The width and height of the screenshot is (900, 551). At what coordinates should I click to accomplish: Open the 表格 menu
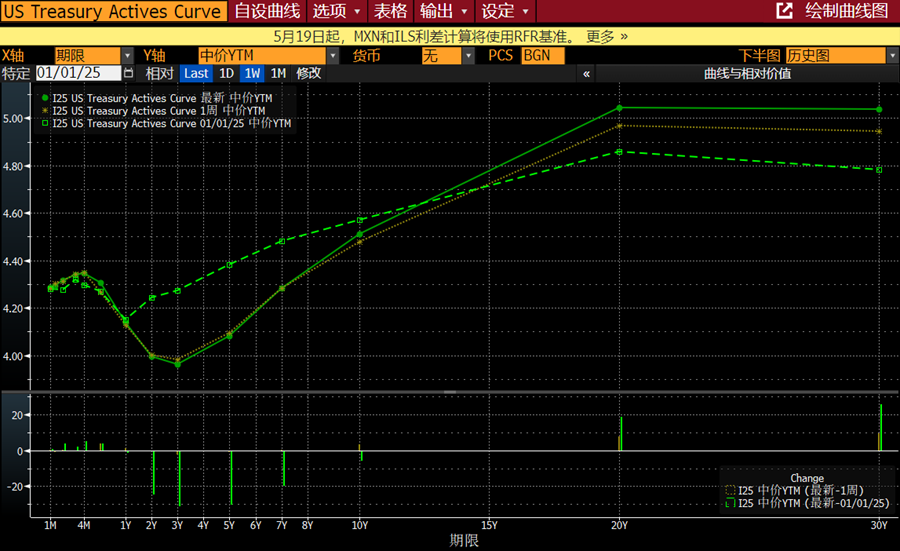[x=390, y=11]
